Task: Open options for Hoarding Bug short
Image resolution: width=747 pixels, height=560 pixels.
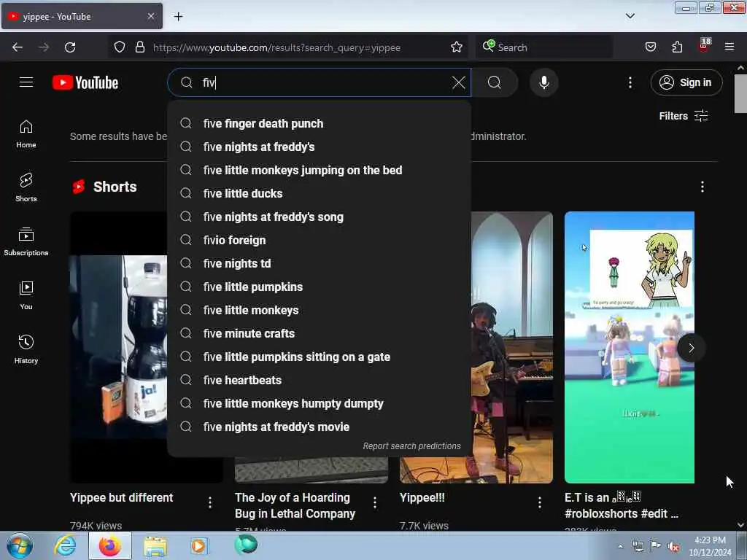Action: pos(375,502)
